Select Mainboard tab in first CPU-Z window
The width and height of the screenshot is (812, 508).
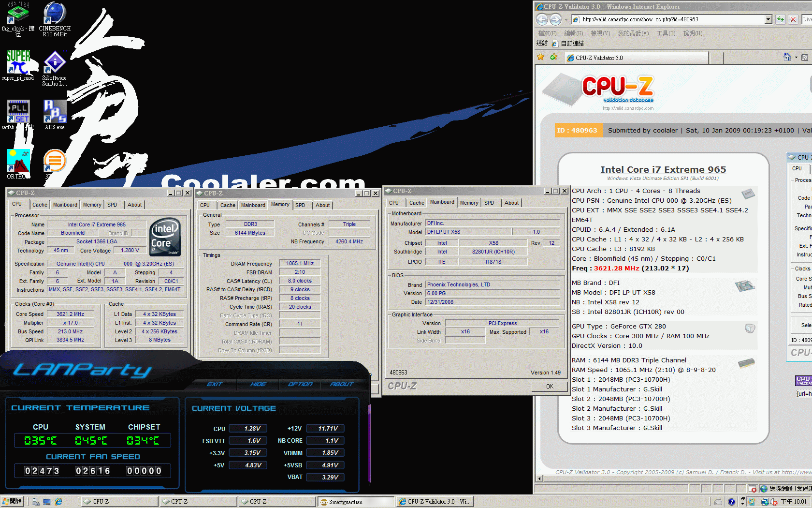(x=65, y=205)
